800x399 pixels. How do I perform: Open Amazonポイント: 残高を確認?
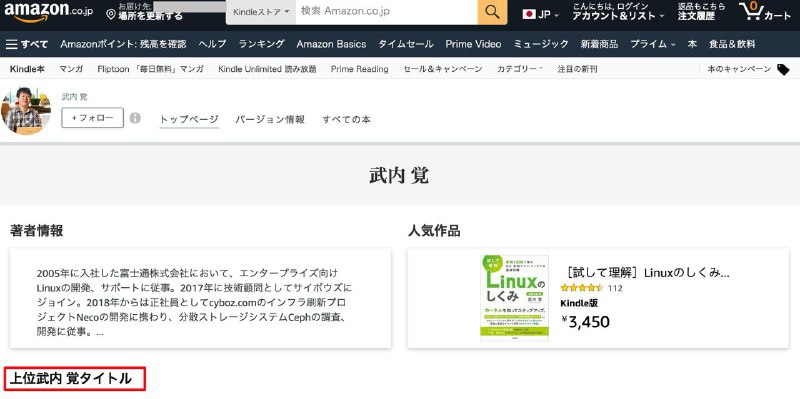point(123,44)
